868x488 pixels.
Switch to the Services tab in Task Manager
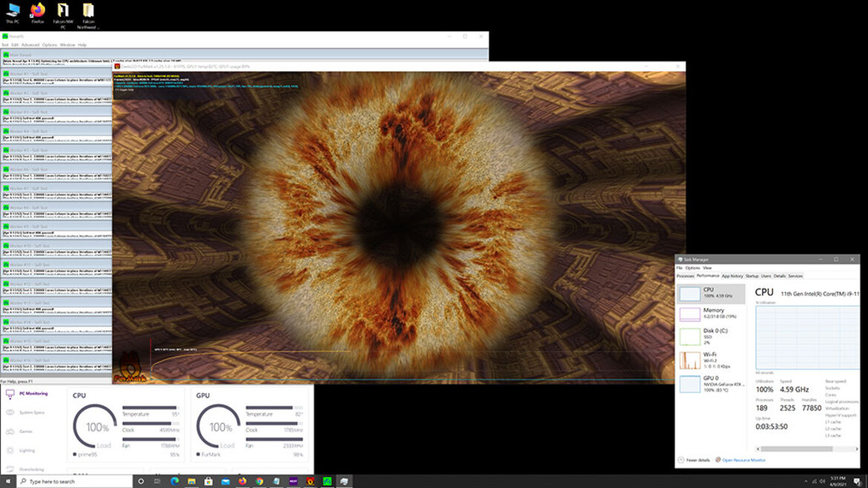click(795, 276)
